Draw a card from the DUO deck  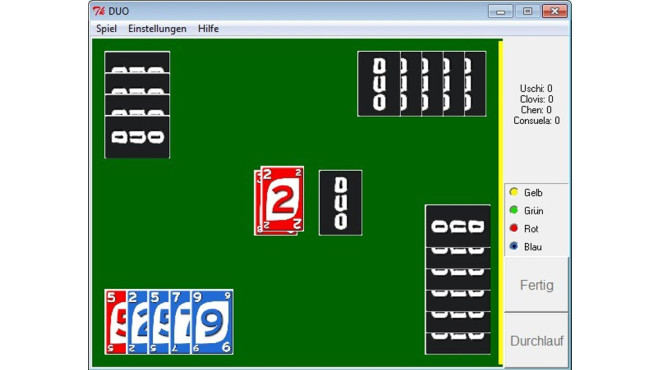(340, 203)
